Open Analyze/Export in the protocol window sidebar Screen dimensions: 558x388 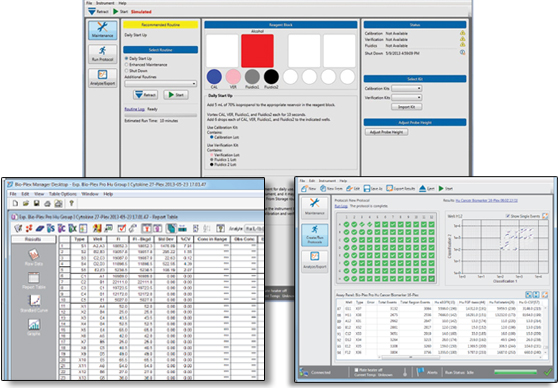click(x=315, y=261)
